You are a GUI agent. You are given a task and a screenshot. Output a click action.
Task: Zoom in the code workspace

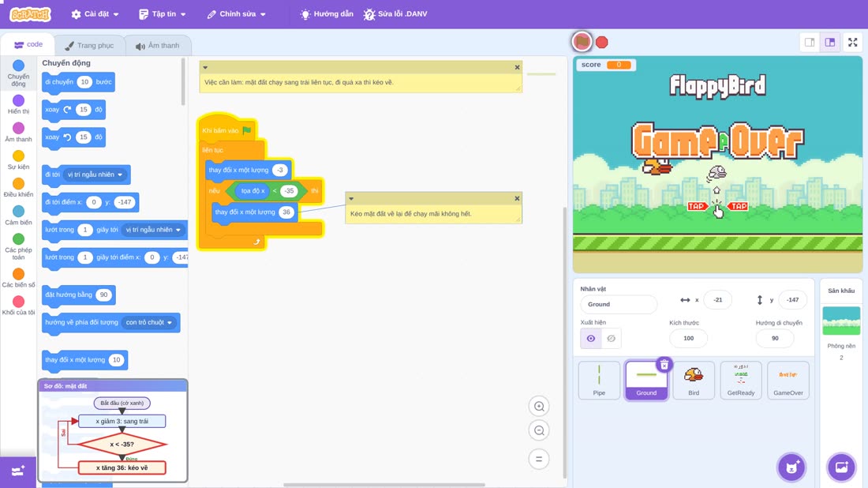tap(539, 406)
